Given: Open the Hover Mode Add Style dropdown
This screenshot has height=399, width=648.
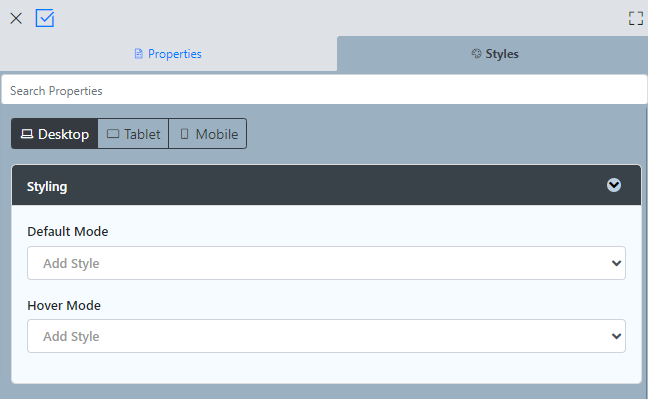Looking at the screenshot, I should [x=326, y=336].
